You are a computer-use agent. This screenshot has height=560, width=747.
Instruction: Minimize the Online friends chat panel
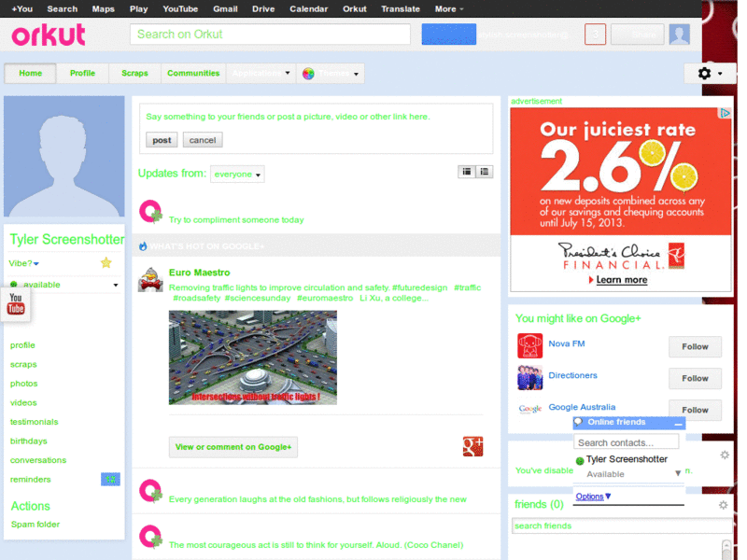pyautogui.click(x=679, y=423)
